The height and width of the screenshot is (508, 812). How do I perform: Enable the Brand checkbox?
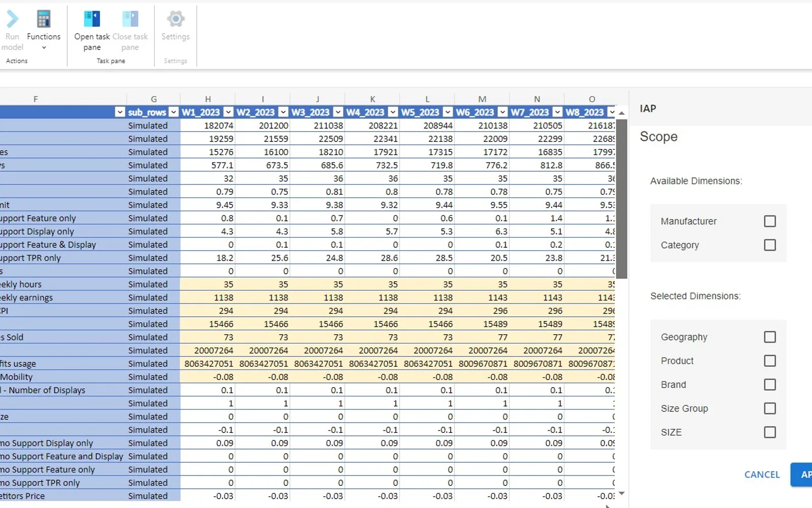click(770, 385)
